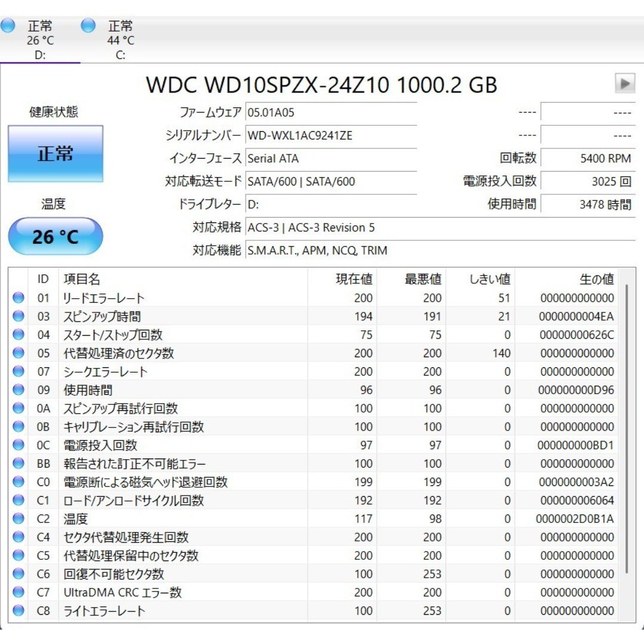The height and width of the screenshot is (644, 644).
Task: Click the status icon for row 01 リードエラーレート
Action: tap(18, 298)
